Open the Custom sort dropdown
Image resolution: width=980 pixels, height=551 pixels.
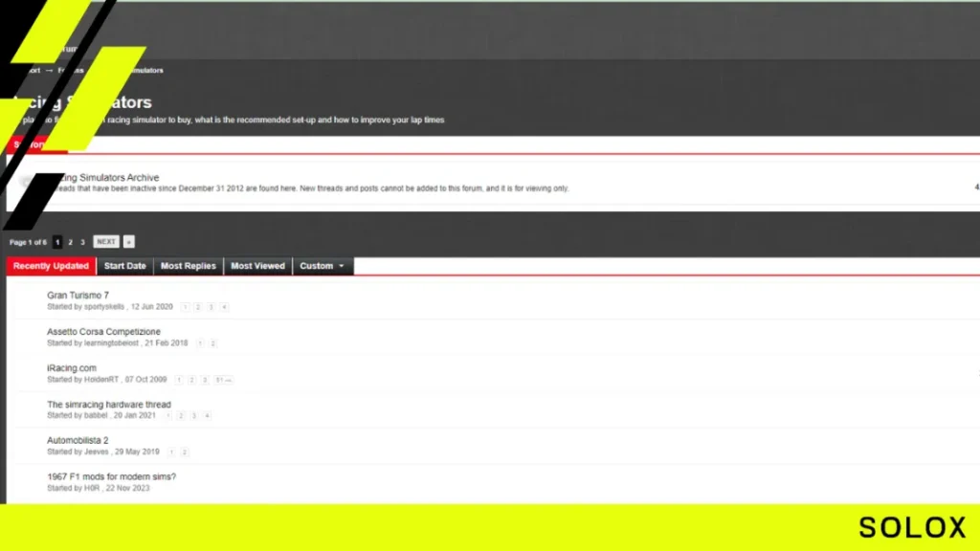click(323, 266)
